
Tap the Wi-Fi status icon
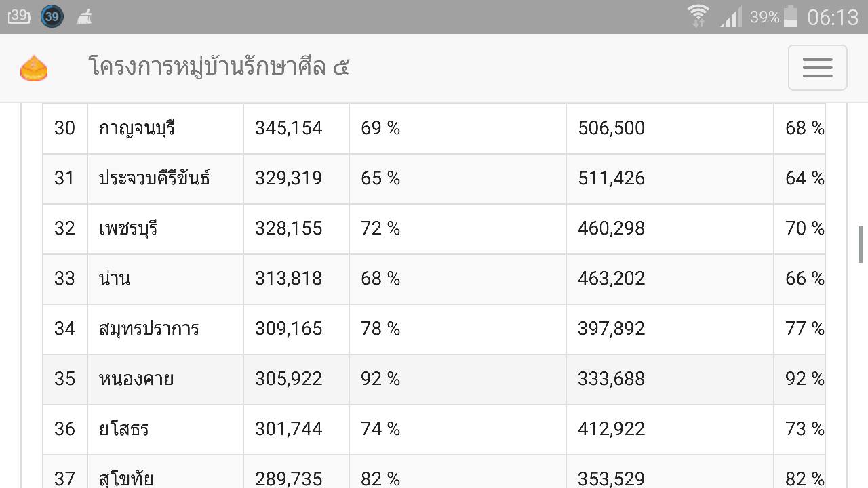click(698, 16)
